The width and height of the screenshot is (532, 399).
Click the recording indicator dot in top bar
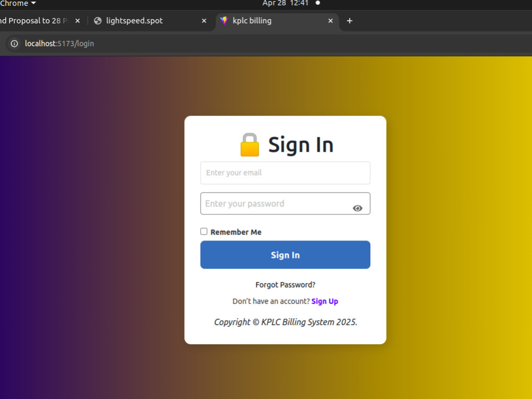tap(318, 3)
